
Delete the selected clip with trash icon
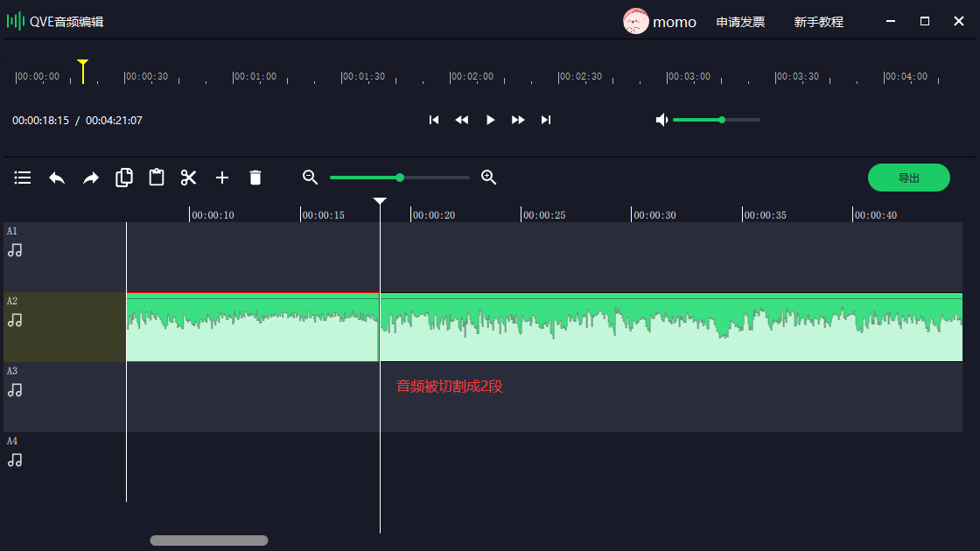pos(255,178)
